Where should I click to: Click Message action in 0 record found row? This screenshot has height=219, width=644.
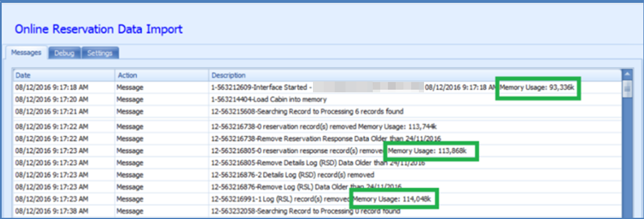pyautogui.click(x=129, y=211)
